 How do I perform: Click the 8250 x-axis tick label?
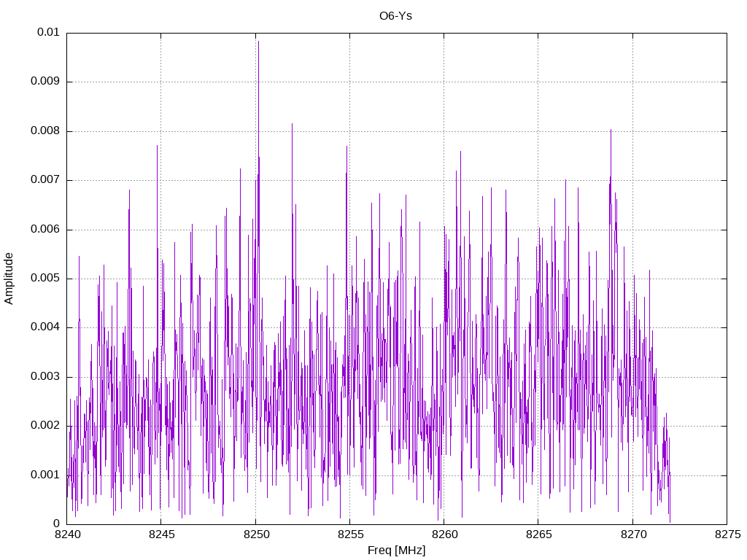pos(256,534)
